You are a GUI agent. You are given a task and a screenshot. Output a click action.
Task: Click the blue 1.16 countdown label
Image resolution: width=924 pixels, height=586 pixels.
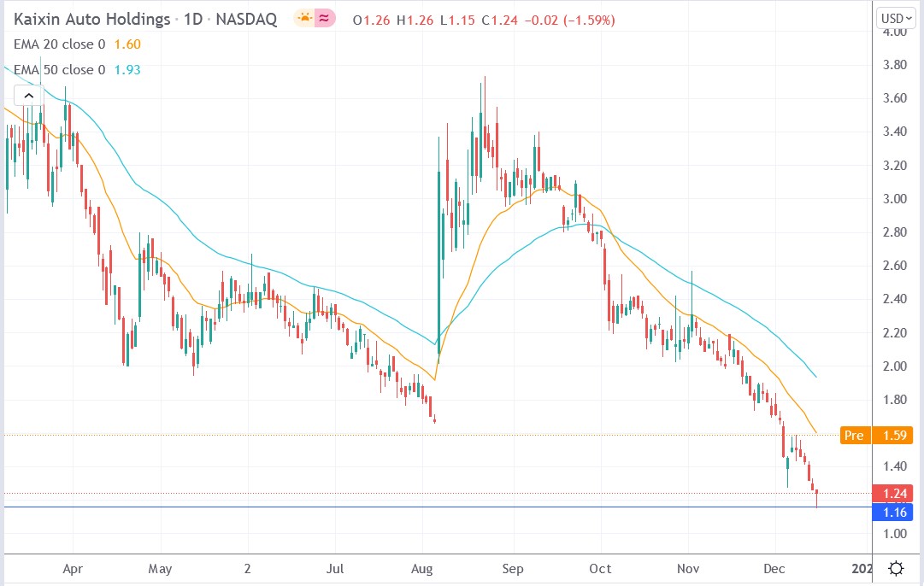point(892,513)
